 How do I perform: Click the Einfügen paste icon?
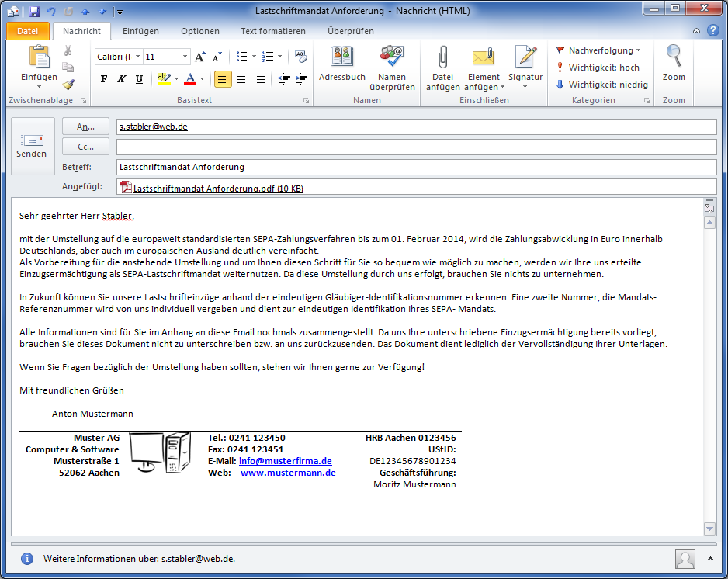tap(40, 57)
